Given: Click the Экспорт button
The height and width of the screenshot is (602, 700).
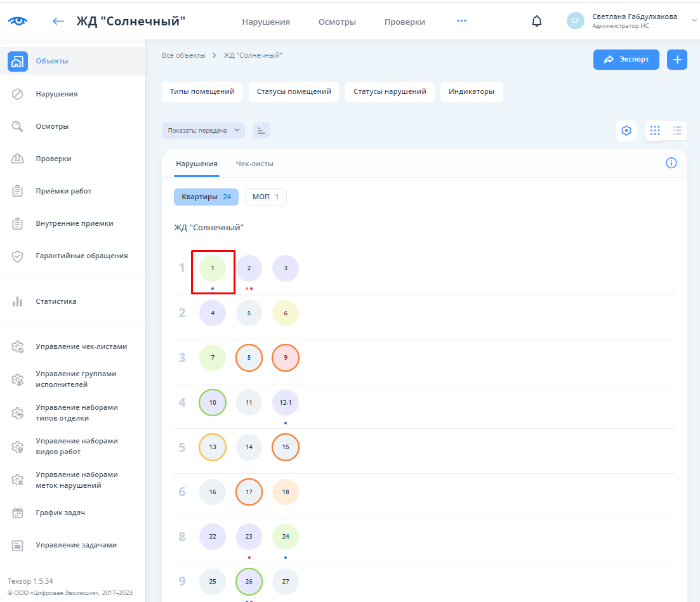Looking at the screenshot, I should click(626, 60).
